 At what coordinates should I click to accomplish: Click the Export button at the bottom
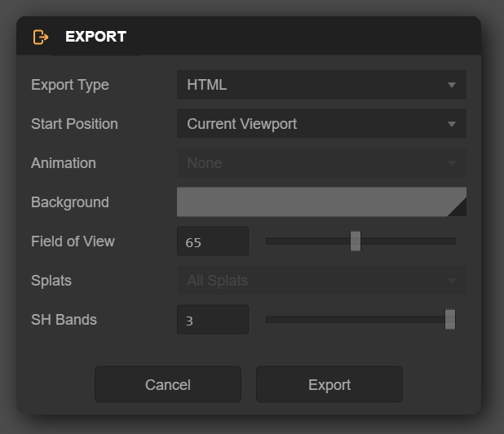(x=329, y=384)
